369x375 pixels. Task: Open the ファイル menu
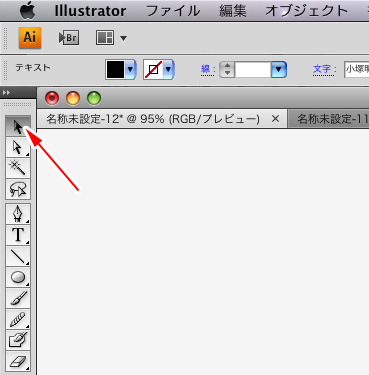(x=173, y=11)
